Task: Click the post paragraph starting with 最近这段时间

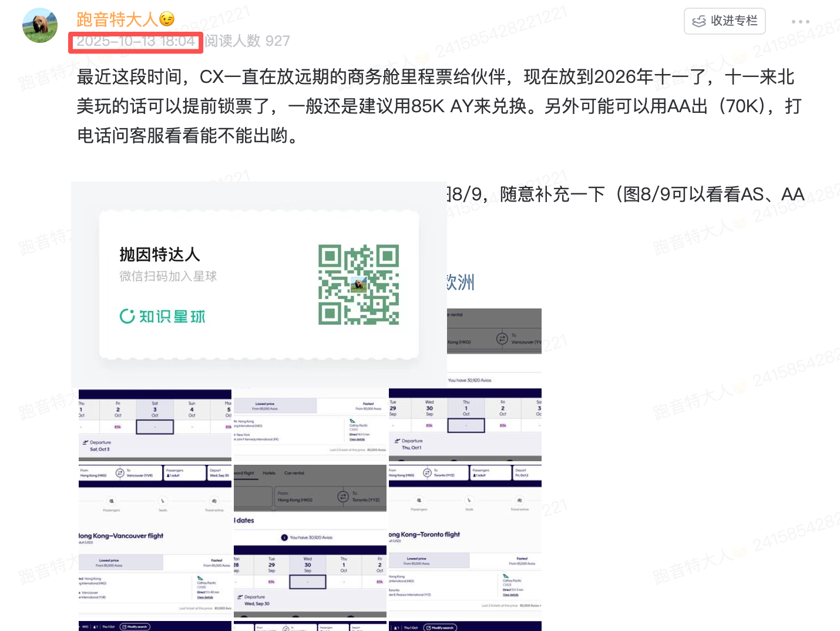Action: tap(439, 106)
